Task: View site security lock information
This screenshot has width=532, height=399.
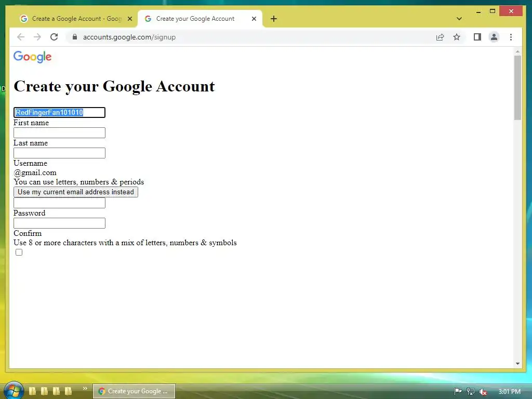Action: [75, 37]
